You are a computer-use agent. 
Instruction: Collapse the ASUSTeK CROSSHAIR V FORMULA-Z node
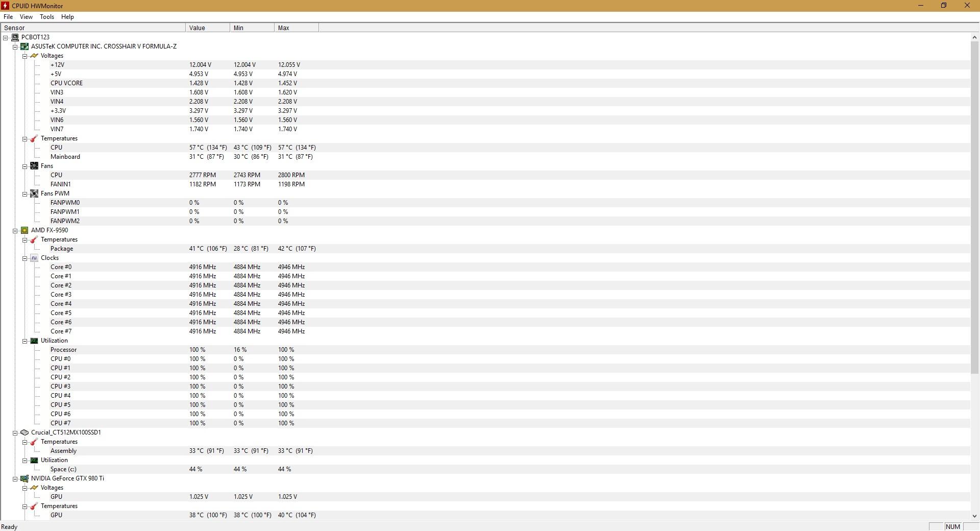click(x=15, y=47)
